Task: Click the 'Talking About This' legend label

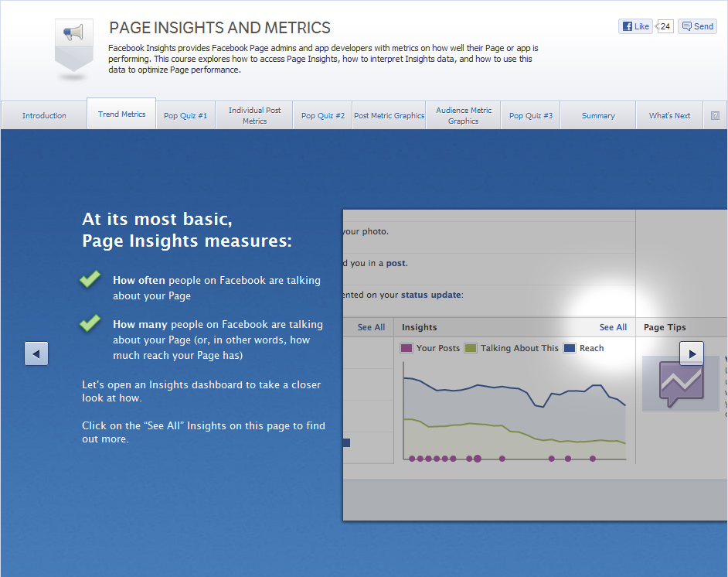Action: click(x=519, y=348)
